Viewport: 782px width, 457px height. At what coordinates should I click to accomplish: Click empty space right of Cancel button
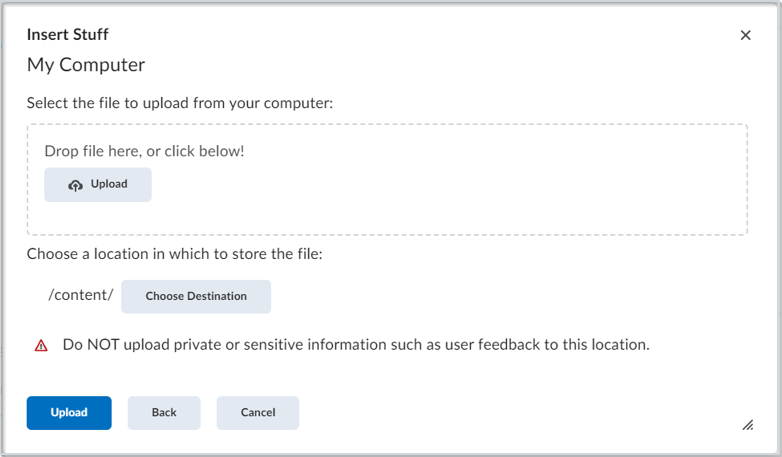click(x=500, y=413)
